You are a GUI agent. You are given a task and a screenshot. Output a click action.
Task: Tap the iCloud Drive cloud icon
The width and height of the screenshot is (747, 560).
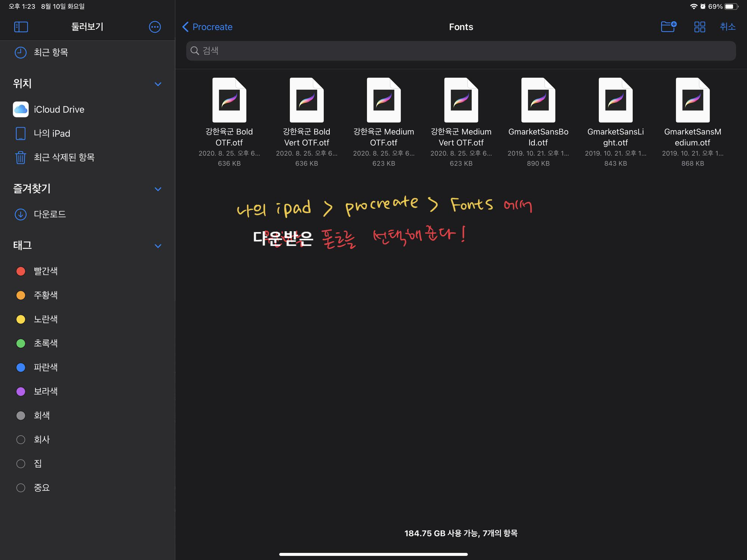(21, 109)
